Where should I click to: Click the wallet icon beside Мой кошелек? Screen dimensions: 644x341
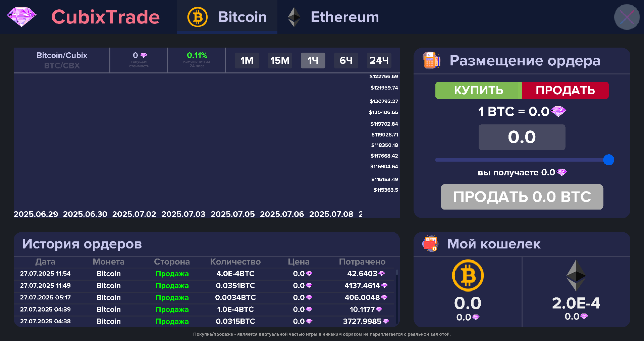(x=430, y=244)
